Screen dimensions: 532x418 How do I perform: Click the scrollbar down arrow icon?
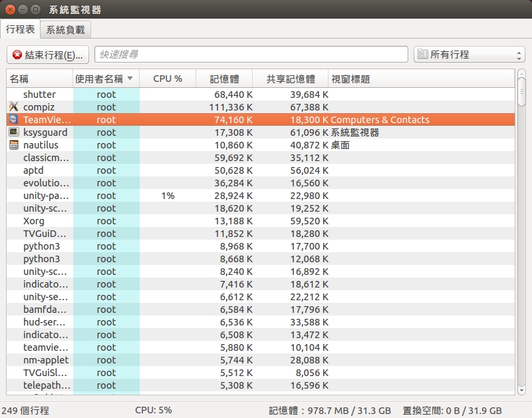(x=521, y=391)
